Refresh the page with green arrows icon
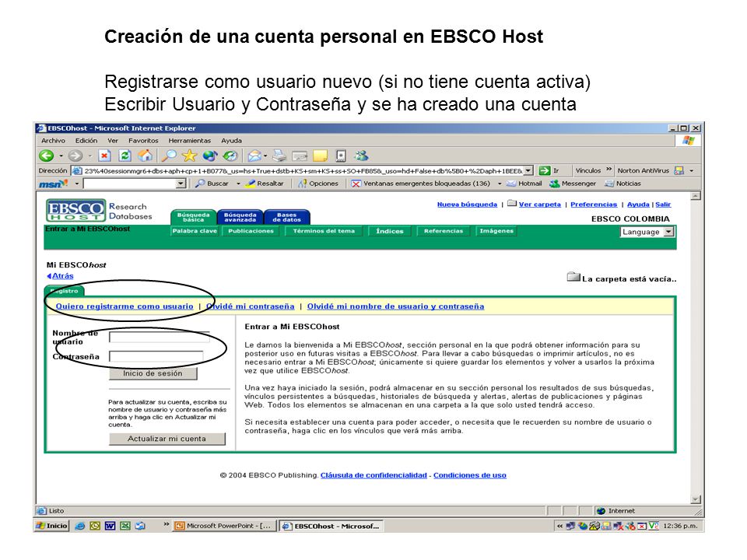This screenshot has height=560, width=747. pyautogui.click(x=124, y=156)
